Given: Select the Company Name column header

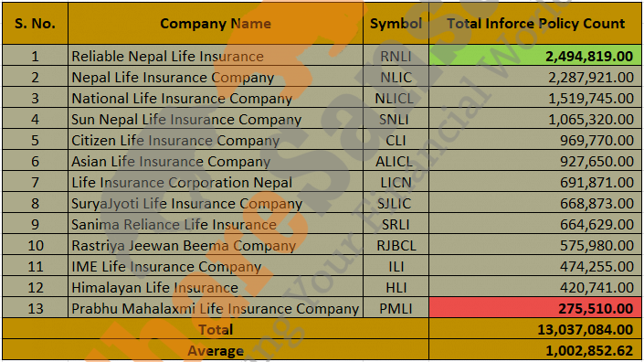Looking at the screenshot, I should point(216,24).
